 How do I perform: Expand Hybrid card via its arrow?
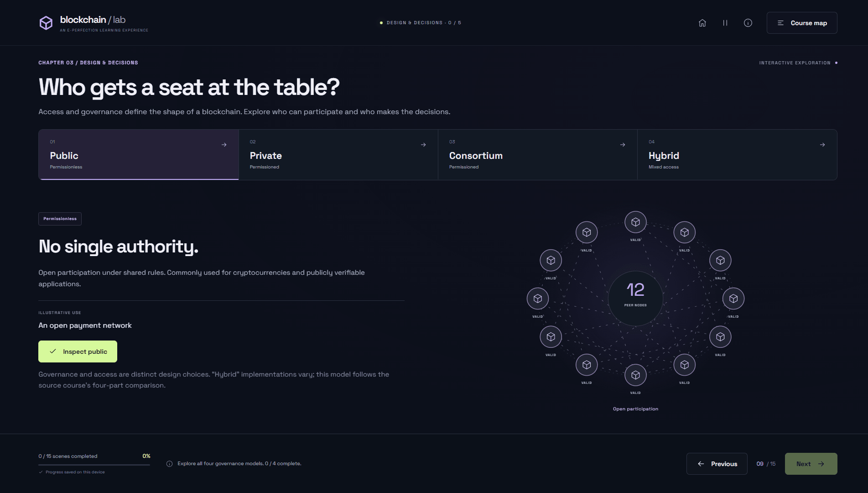(x=822, y=145)
